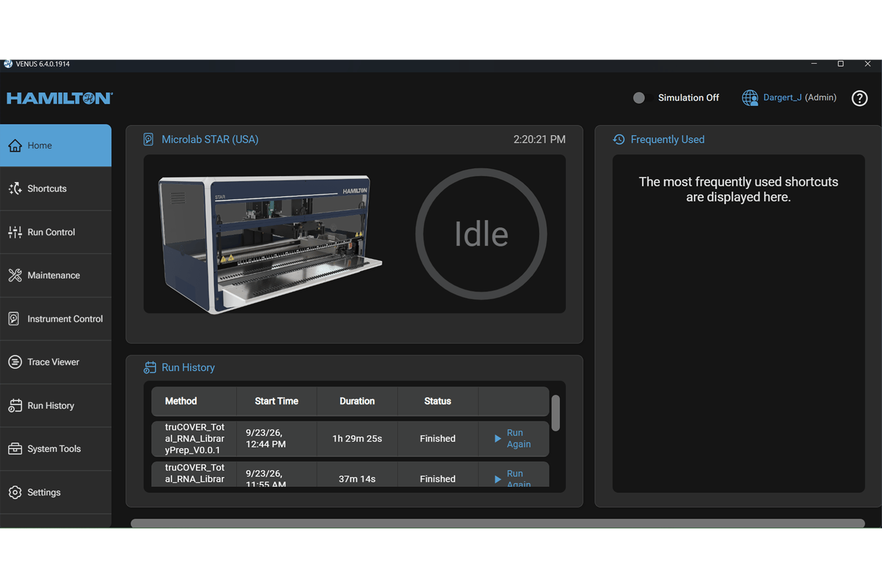Click the Maintenance tools icon
This screenshot has height=588, width=882.
15,276
